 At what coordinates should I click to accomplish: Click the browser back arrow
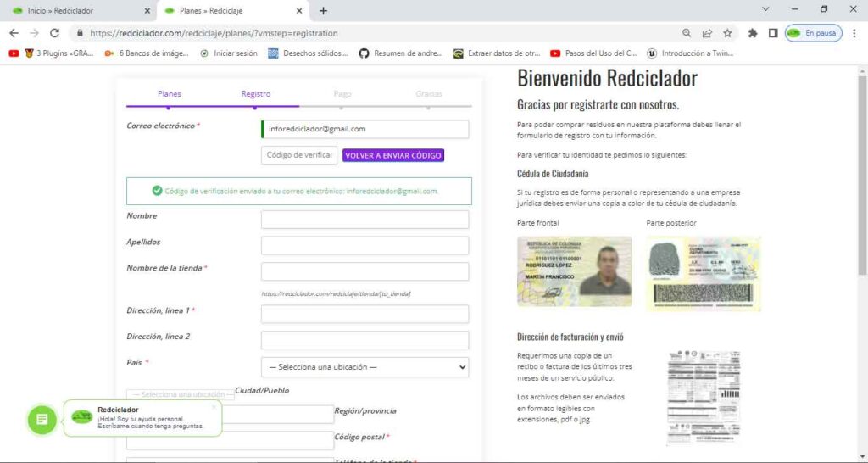(x=14, y=33)
